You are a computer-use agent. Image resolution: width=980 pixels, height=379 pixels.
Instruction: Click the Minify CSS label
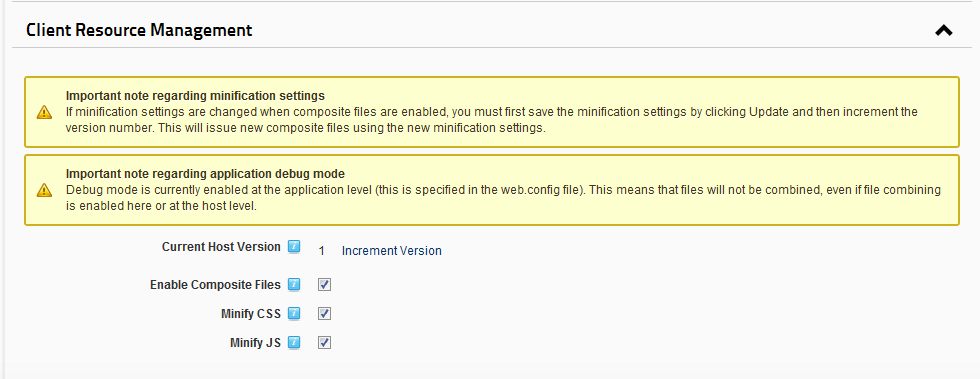click(x=251, y=313)
